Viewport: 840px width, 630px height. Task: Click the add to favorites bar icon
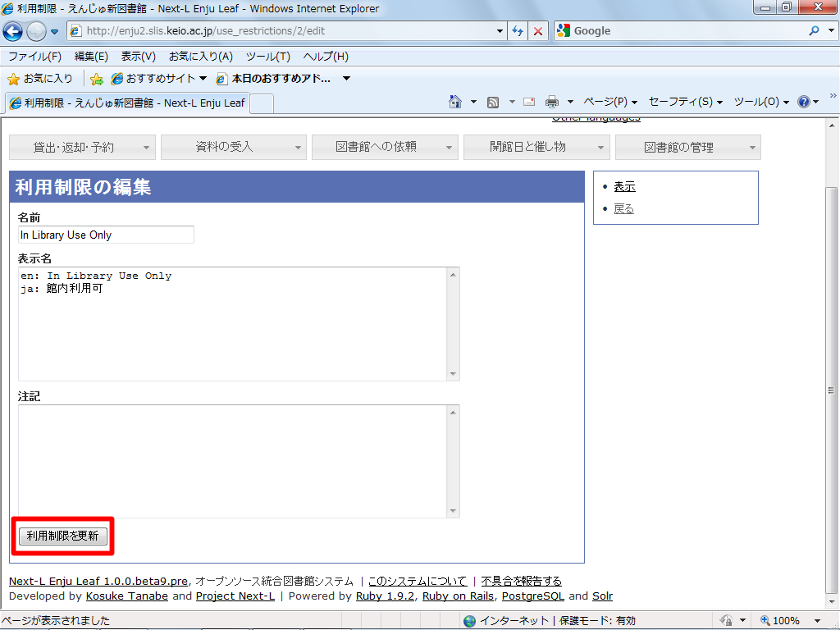pyautogui.click(x=97, y=80)
